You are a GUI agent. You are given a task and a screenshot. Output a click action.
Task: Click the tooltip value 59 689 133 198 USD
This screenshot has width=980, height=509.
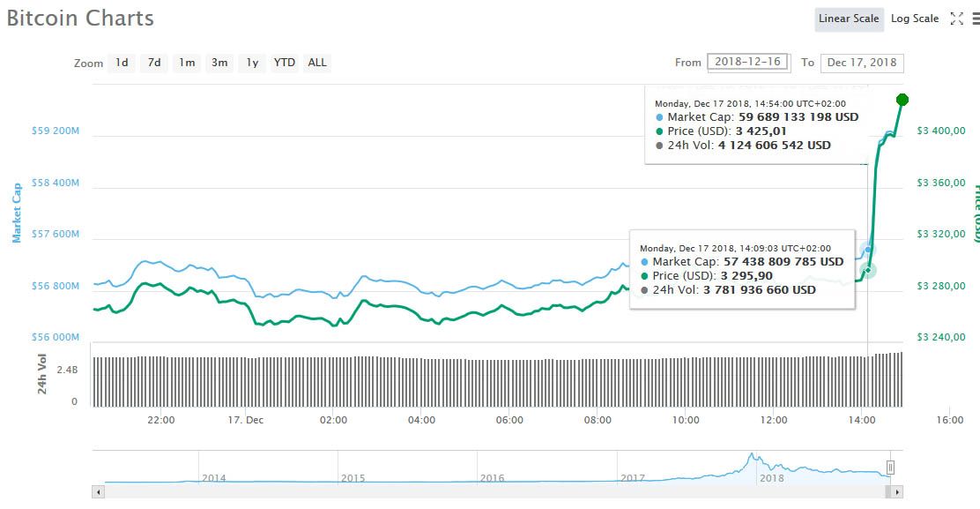click(x=798, y=117)
